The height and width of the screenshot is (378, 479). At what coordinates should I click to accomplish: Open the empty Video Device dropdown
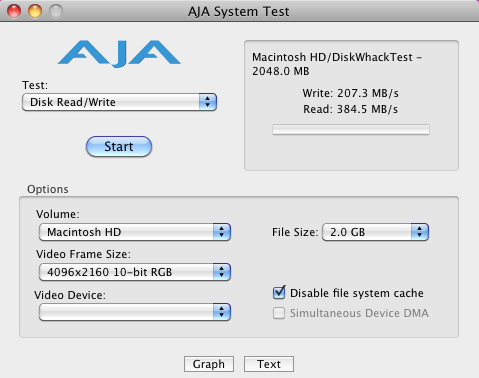coord(135,312)
